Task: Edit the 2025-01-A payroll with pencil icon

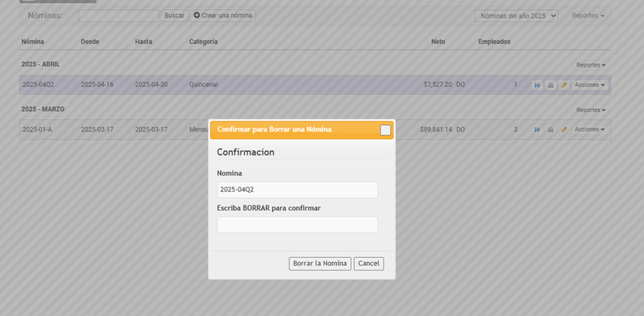Action: 563,129
